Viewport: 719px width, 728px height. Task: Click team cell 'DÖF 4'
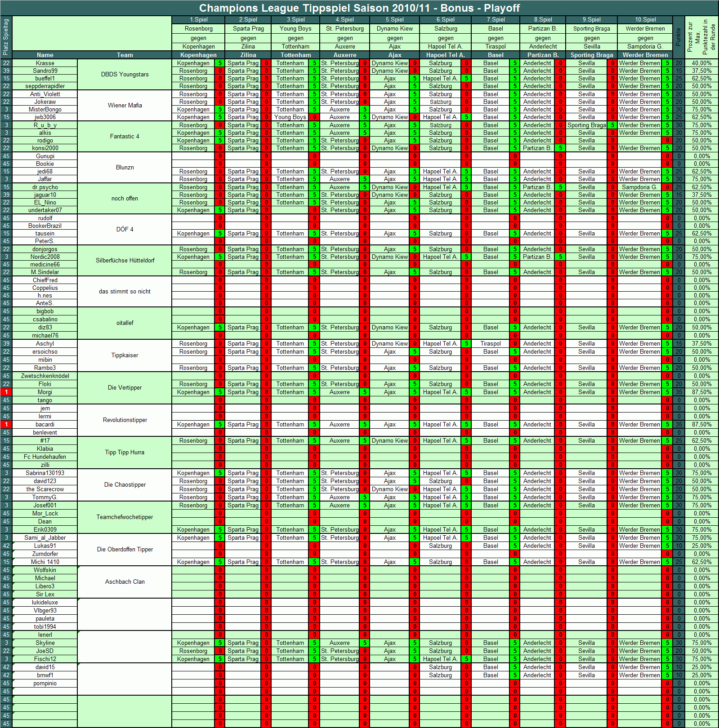coord(125,230)
